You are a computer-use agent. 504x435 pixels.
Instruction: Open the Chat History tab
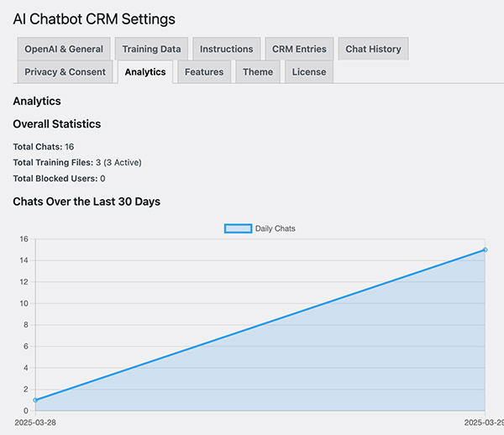373,49
